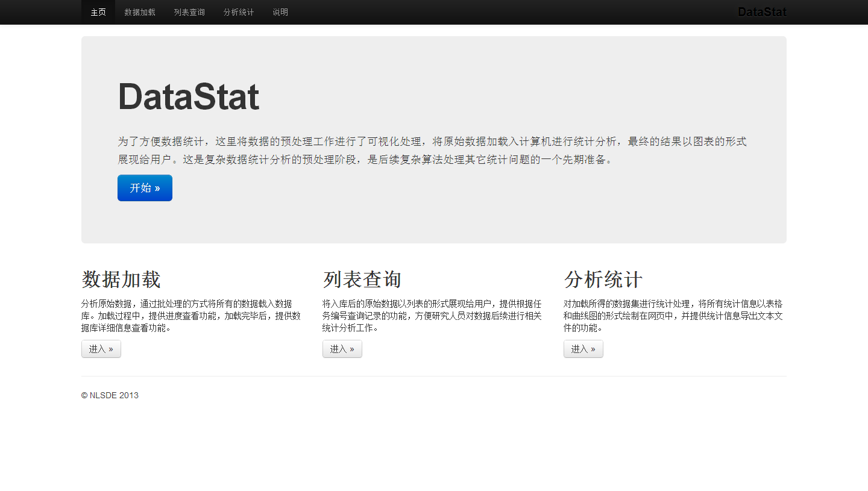868x491 pixels.
Task: Click the 数据加载 section heading
Action: (121, 280)
